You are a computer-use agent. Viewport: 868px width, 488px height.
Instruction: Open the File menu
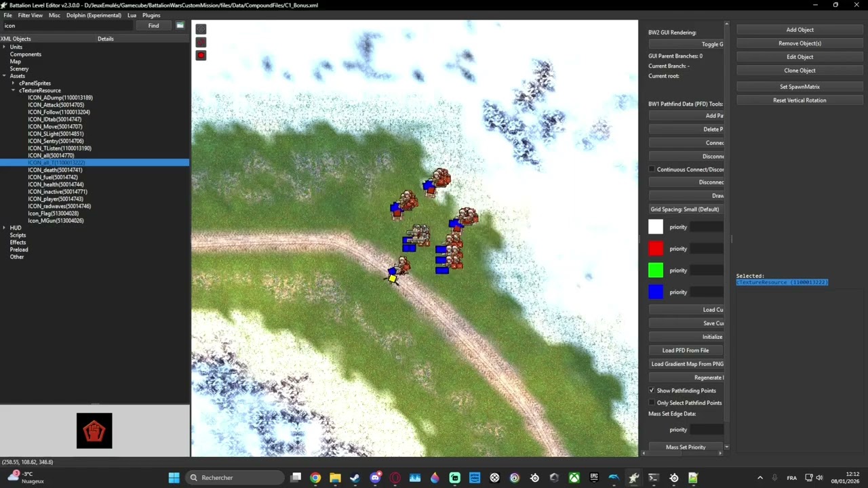click(x=7, y=15)
